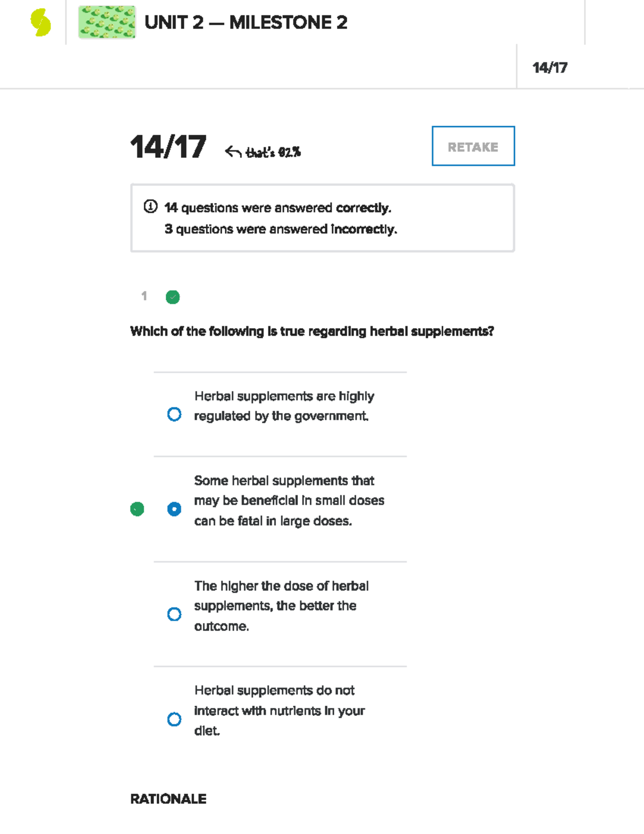
Task: Click the green patterned unit thumbnail
Action: point(107,23)
